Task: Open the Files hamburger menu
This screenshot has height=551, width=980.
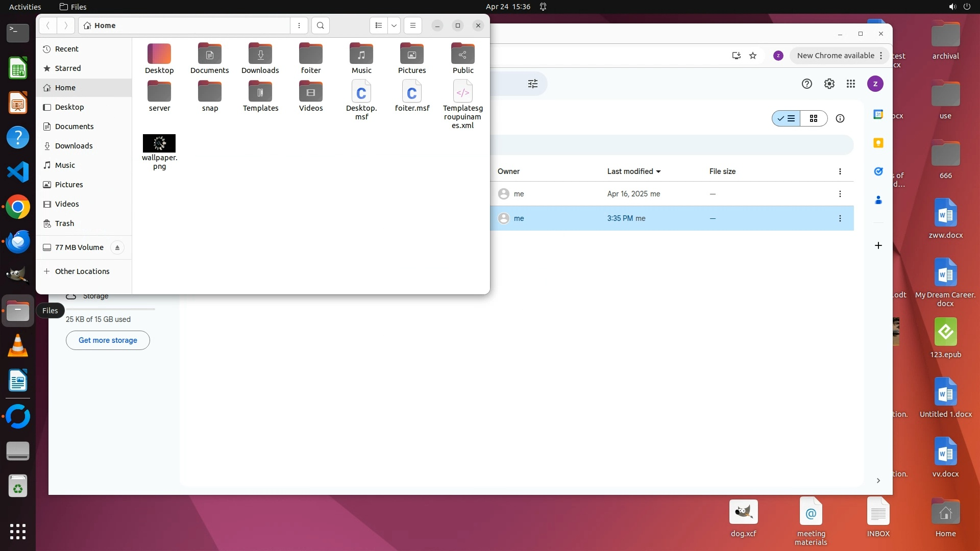Action: click(x=412, y=26)
